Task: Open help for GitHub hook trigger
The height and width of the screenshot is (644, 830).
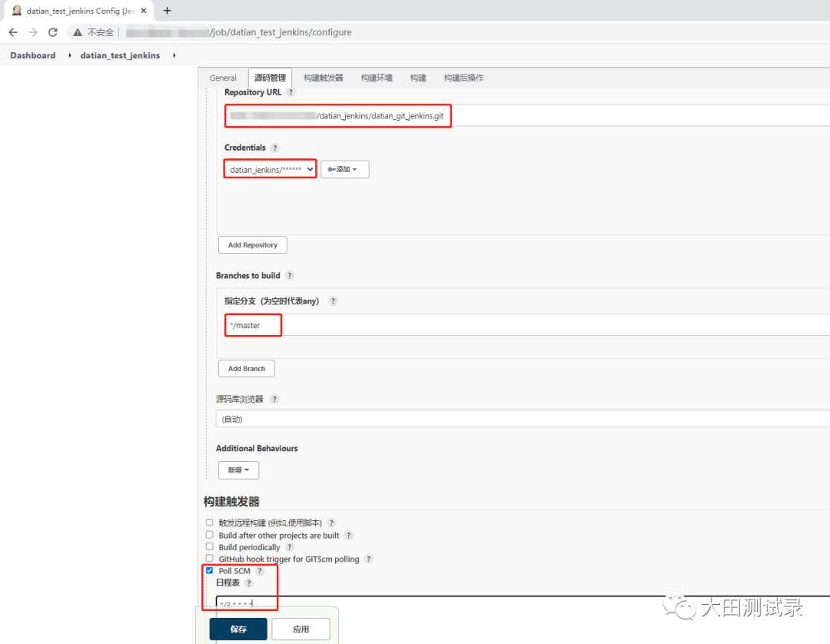Action: pos(369,559)
